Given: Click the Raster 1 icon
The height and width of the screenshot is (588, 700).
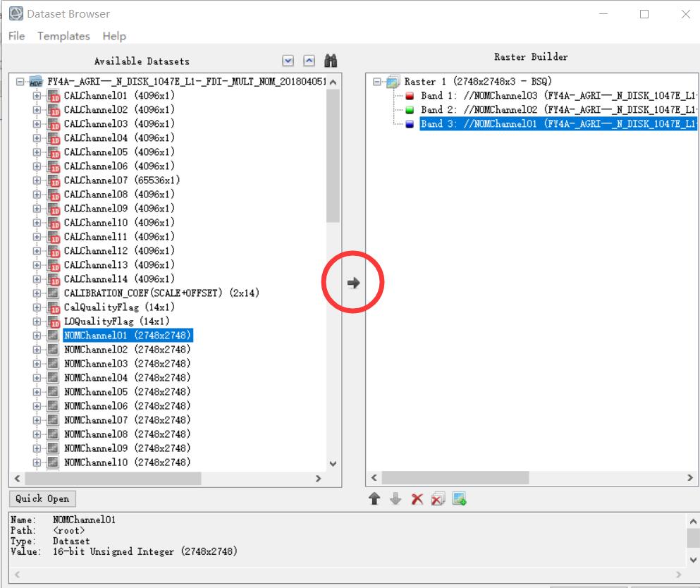Looking at the screenshot, I should [393, 82].
